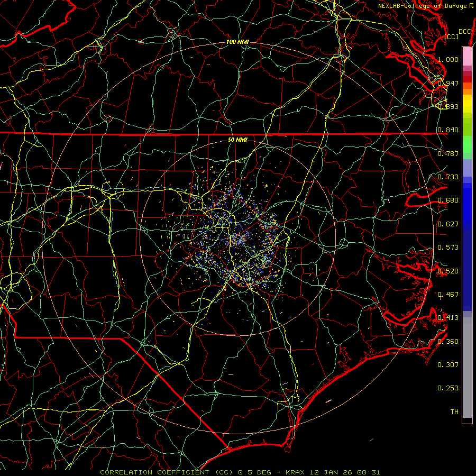Pick the red segment of the color bar
Viewport: 476px width, 476px height.
pyautogui.click(x=467, y=79)
